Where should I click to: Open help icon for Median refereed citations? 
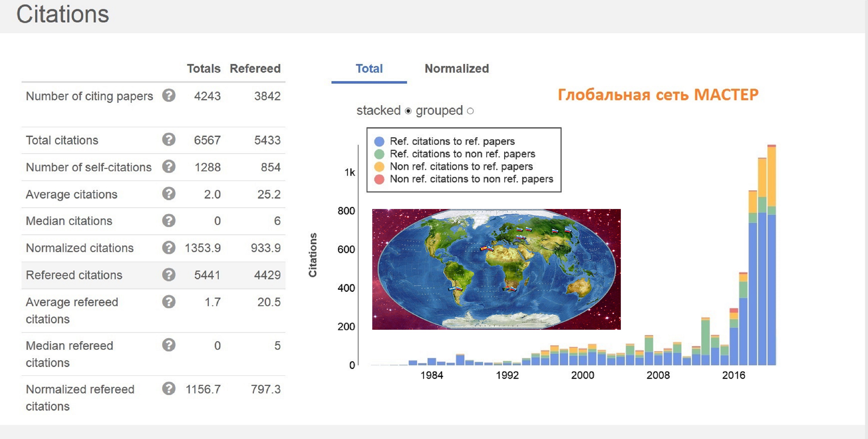(x=168, y=345)
